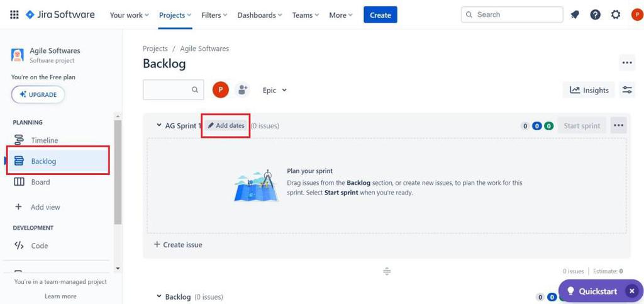
Task: Open the Insights button
Action: 589,90
